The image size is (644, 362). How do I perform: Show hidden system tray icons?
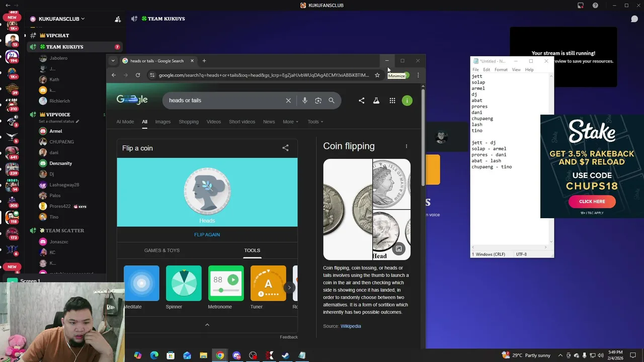(x=560, y=355)
